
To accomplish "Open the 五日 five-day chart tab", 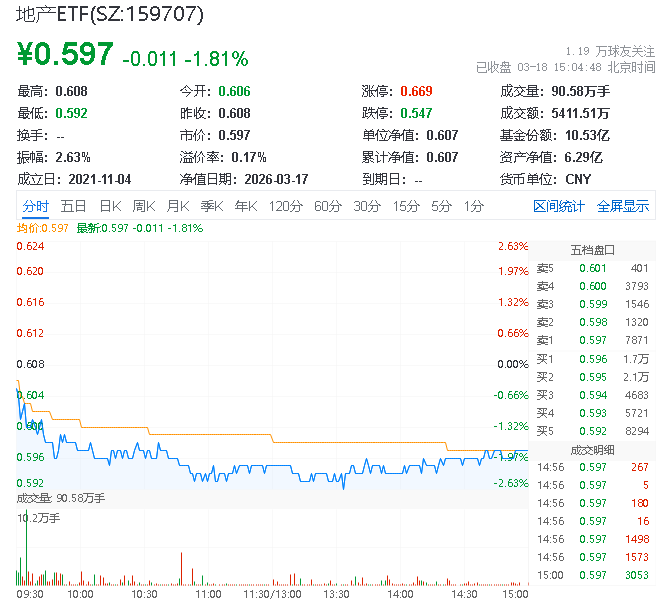I will coord(73,206).
